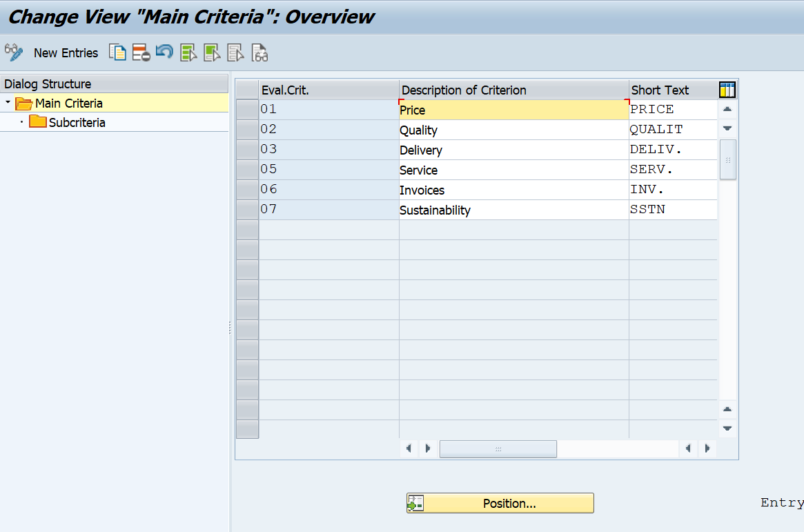Click the Short Text column header

tap(674, 90)
